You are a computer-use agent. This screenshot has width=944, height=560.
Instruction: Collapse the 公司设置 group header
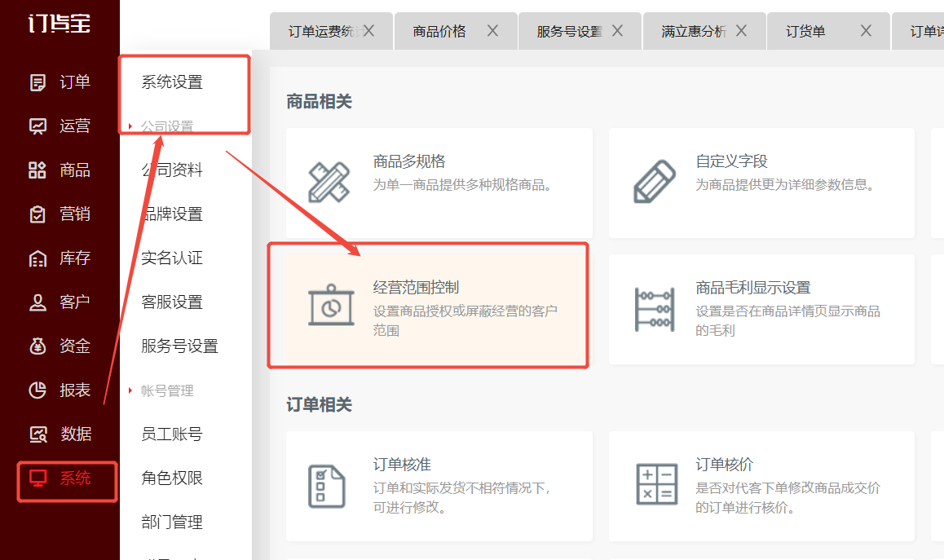click(x=167, y=126)
